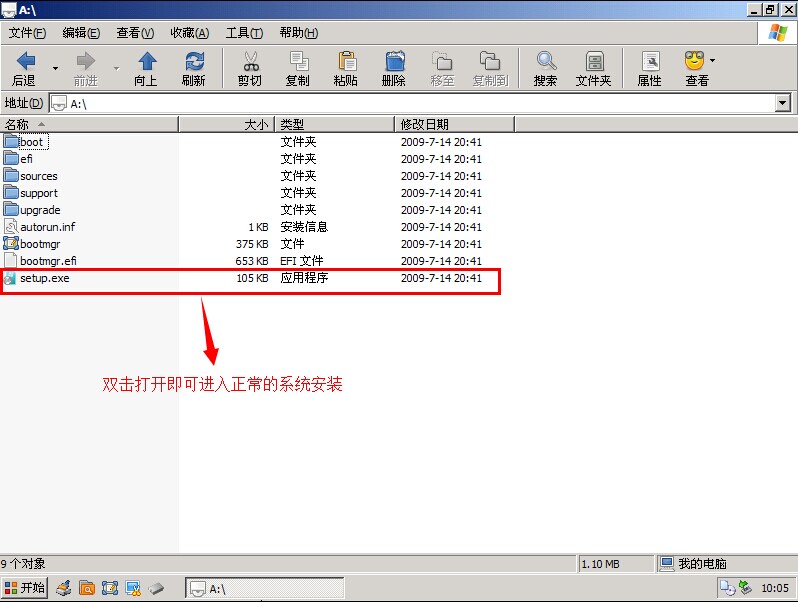Click the 安装信息 type cell
798x602 pixels.
(x=304, y=226)
